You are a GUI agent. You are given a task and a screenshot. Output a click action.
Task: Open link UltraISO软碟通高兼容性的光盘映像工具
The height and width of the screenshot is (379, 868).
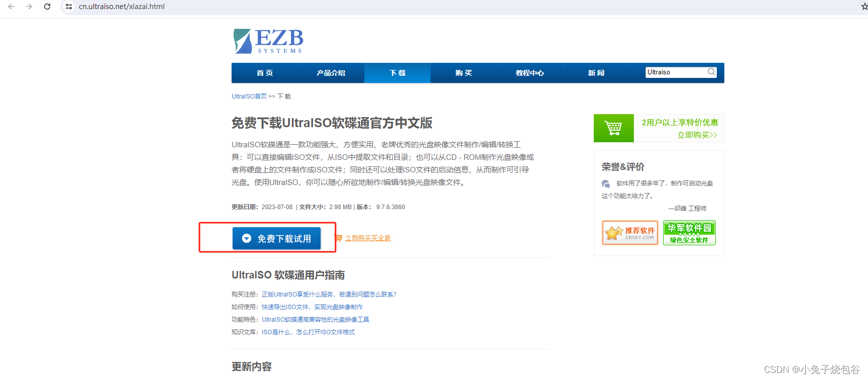pyautogui.click(x=315, y=320)
